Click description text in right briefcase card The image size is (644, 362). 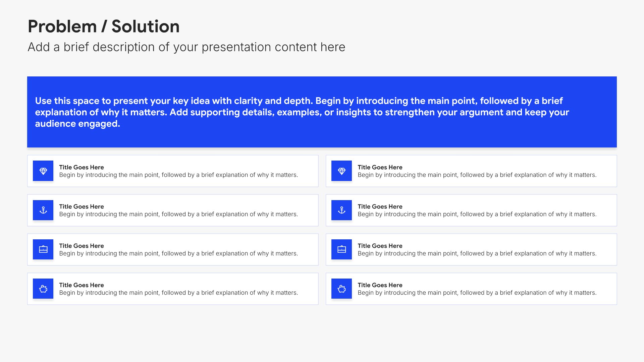[477, 253]
